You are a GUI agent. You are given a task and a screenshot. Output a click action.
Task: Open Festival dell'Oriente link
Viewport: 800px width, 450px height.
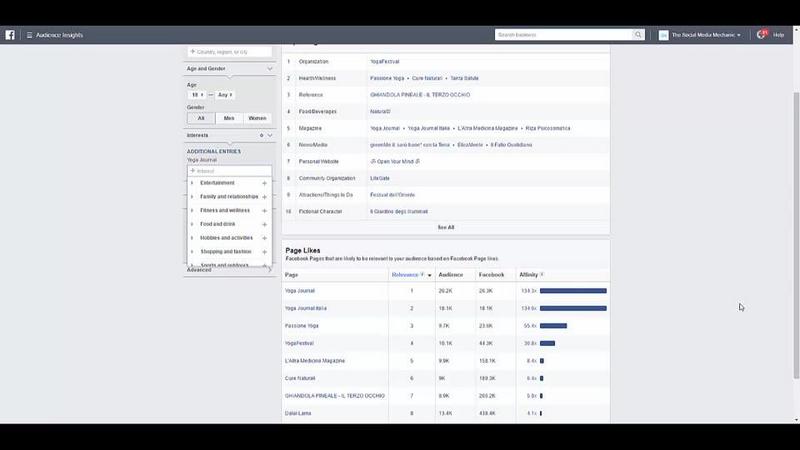(392, 195)
